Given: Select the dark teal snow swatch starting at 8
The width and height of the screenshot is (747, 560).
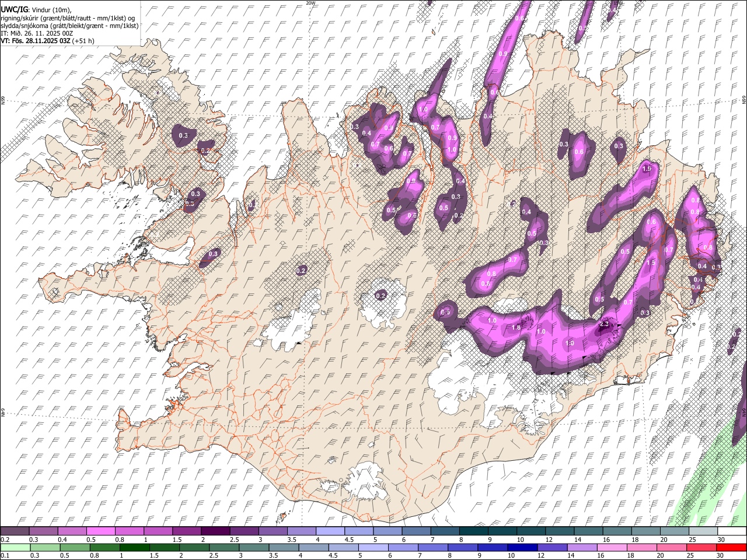Looking at the screenshot, I should coord(474,531).
